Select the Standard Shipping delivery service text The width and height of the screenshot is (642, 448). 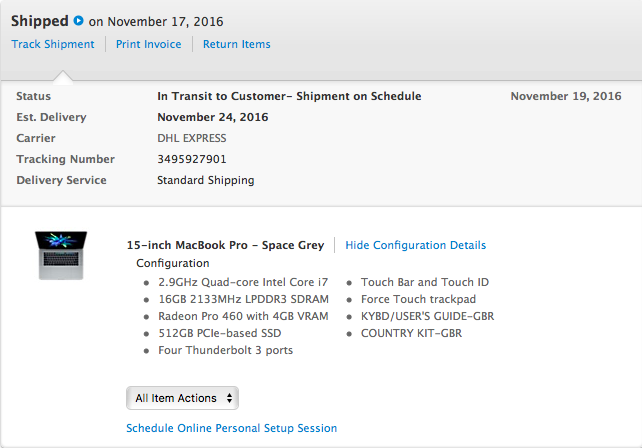point(206,180)
